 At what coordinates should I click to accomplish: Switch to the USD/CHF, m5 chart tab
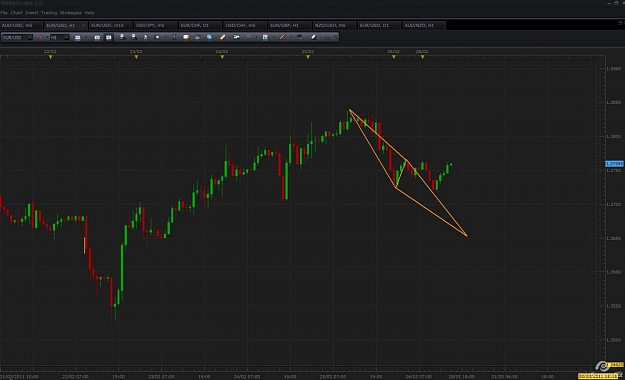(x=245, y=25)
